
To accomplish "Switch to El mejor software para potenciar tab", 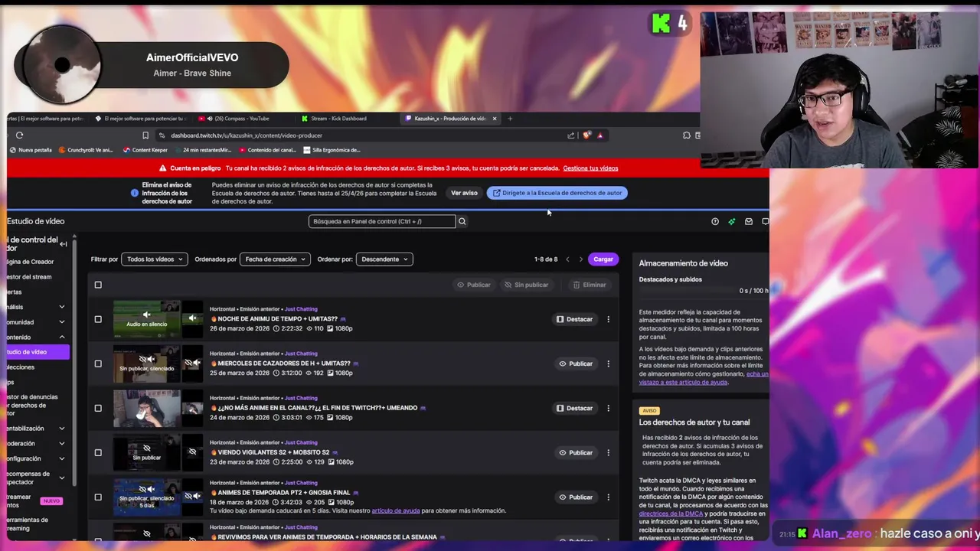I will click(141, 119).
